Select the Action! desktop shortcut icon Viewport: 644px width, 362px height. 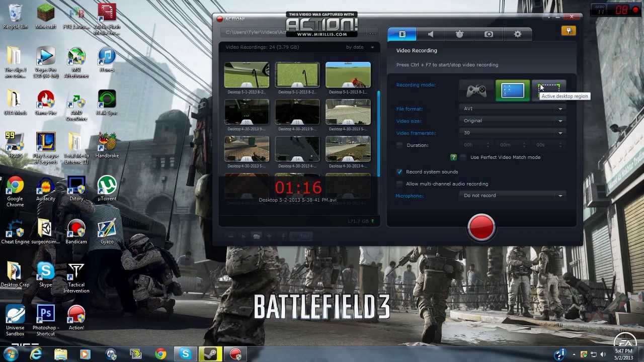[76, 318]
